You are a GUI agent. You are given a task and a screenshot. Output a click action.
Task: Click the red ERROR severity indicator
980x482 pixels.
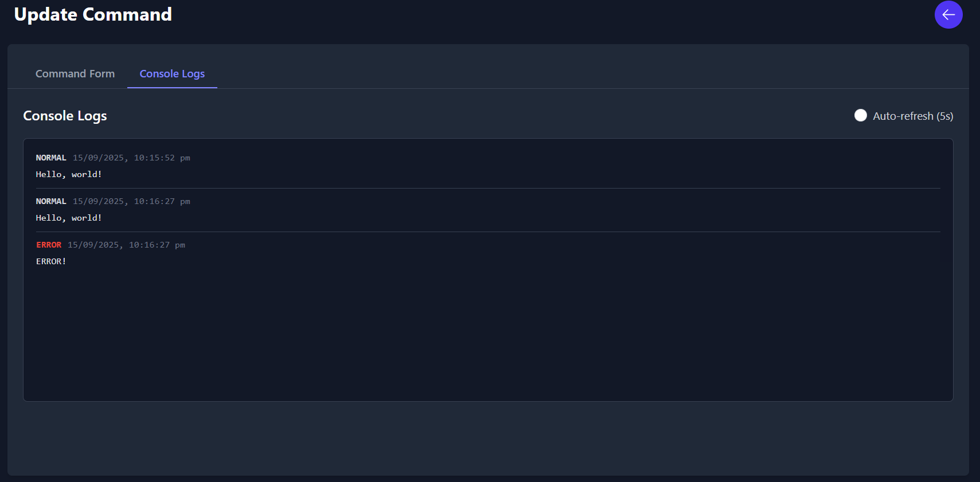[49, 245]
